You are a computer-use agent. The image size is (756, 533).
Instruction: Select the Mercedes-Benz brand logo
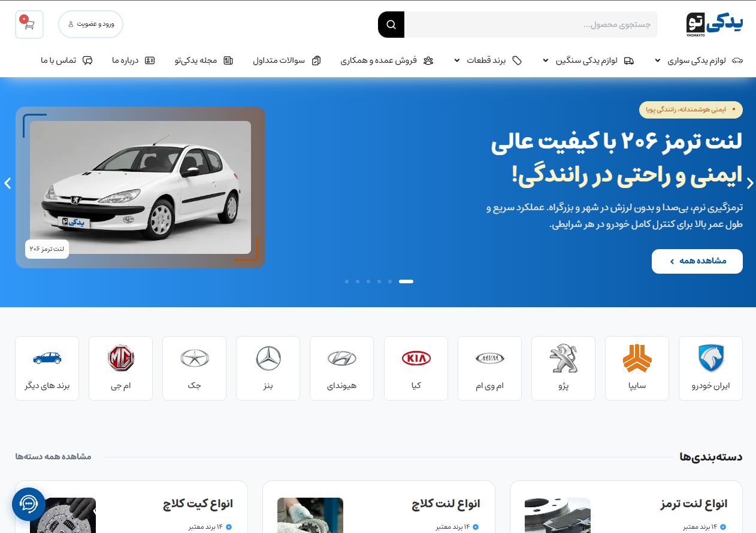[268, 359]
